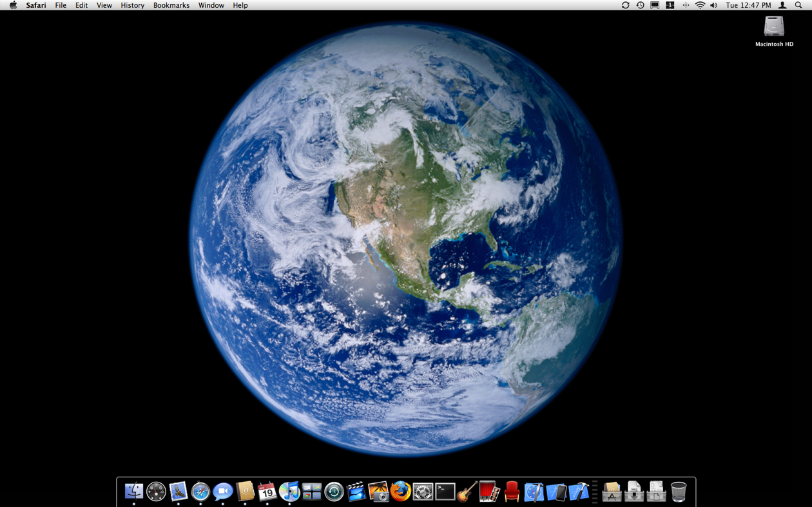Launch Front Row red chair icon
Screen dimensions: 812x507
tap(512, 492)
